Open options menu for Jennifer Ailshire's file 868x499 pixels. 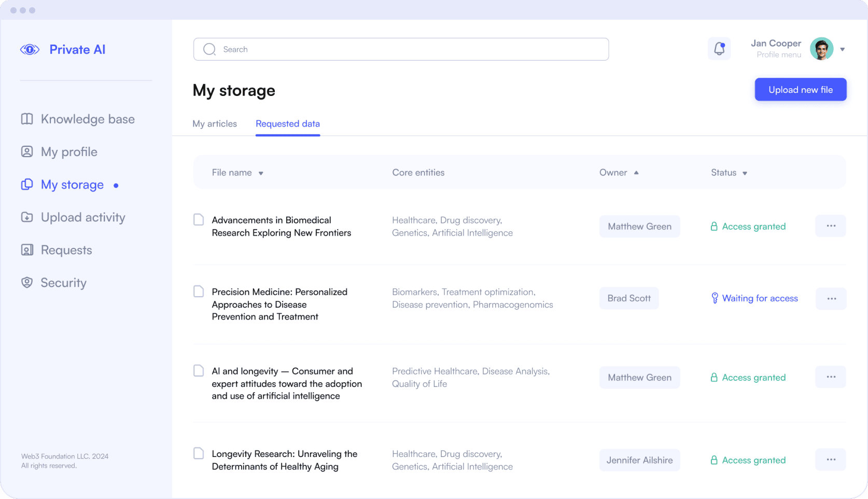point(831,460)
